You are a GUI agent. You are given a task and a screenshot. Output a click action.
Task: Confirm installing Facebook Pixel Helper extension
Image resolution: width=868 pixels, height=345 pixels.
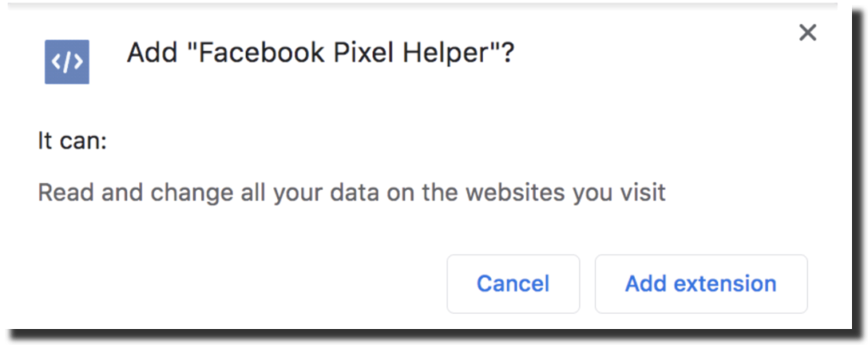tap(701, 283)
